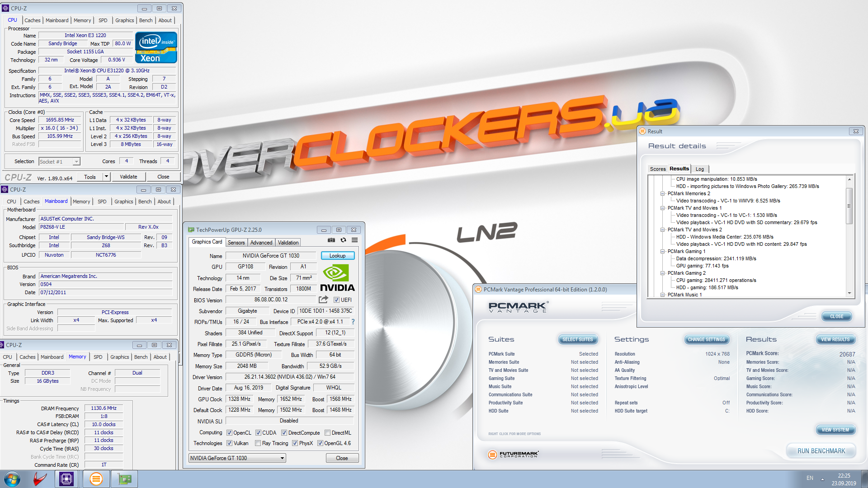Toggle the Ray Tracing checkbox
This screenshot has width=868, height=488.
pos(258,443)
